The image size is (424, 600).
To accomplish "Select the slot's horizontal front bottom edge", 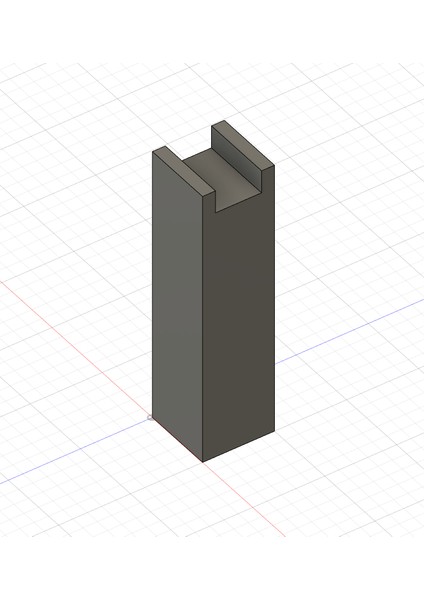I will click(x=240, y=201).
